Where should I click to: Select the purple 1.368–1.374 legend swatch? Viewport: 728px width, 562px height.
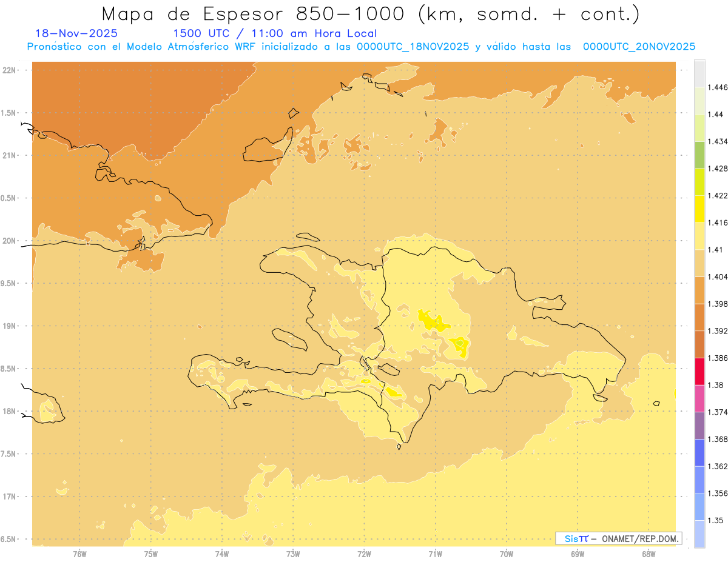(699, 425)
